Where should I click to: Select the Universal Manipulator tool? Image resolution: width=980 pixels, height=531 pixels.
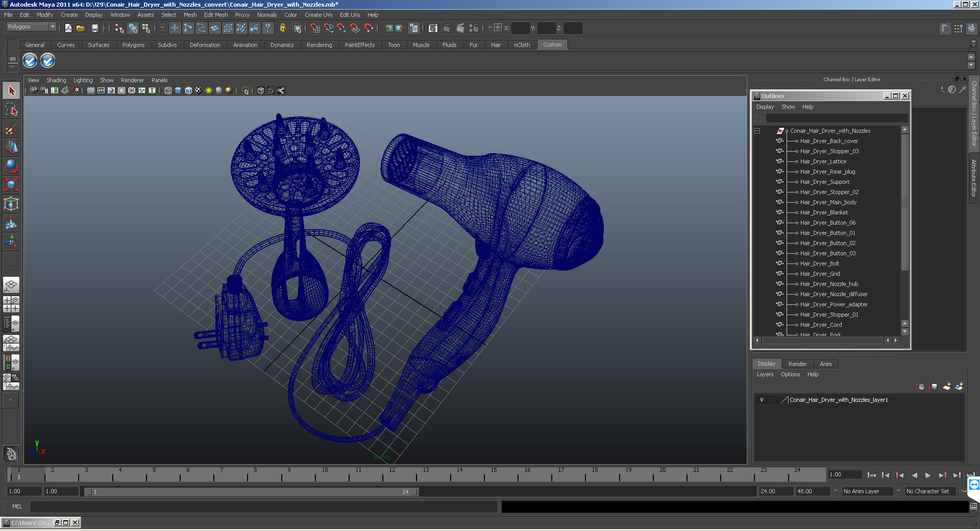click(x=11, y=204)
